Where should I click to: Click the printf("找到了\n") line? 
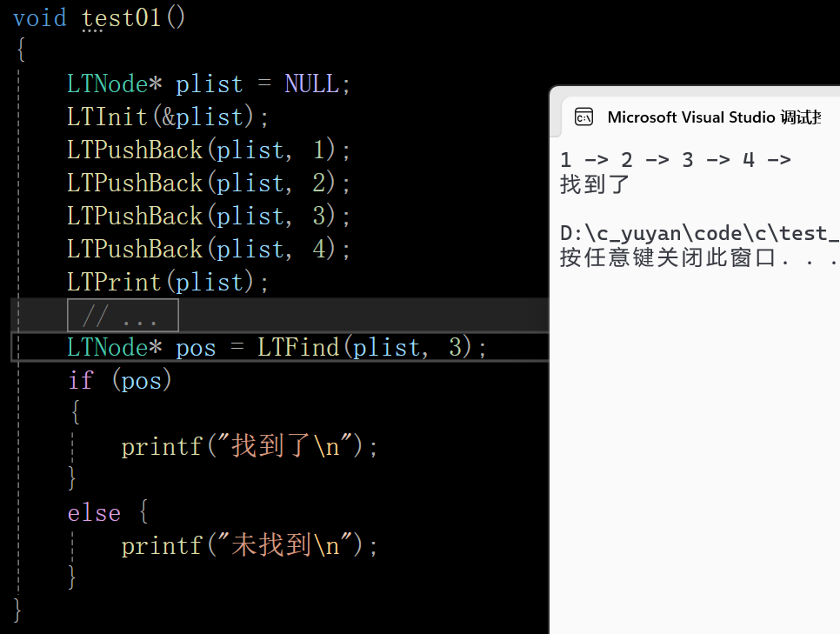(x=250, y=447)
